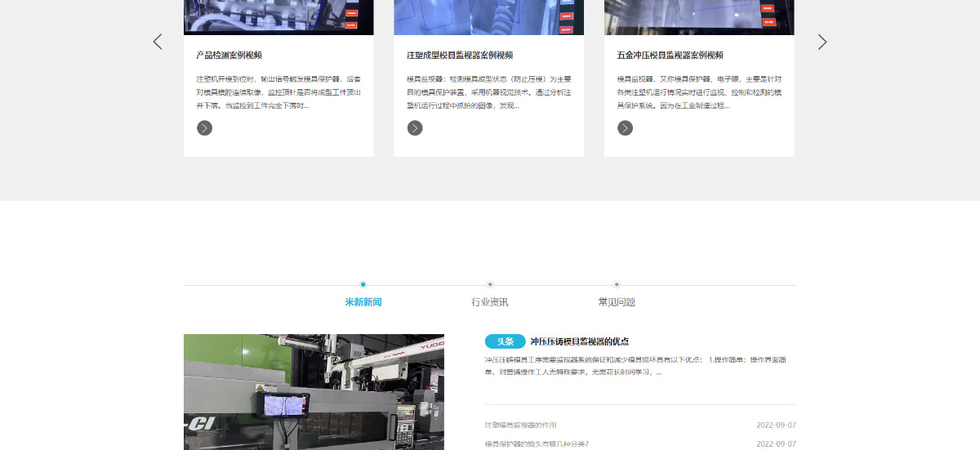Image resolution: width=980 pixels, height=450 pixels.
Task: Click round arrow icon under 五金冲压模具监视器案例视频
Action: [625, 127]
